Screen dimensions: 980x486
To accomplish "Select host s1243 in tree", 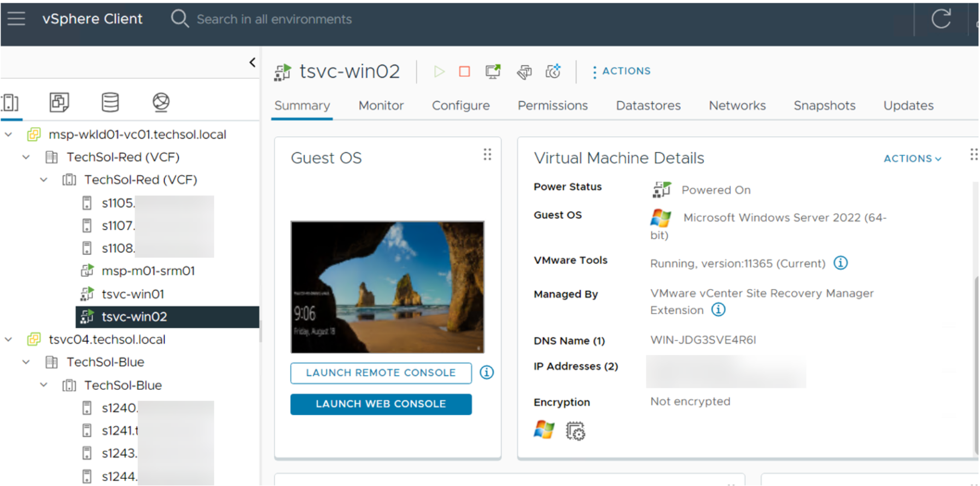I will click(119, 454).
